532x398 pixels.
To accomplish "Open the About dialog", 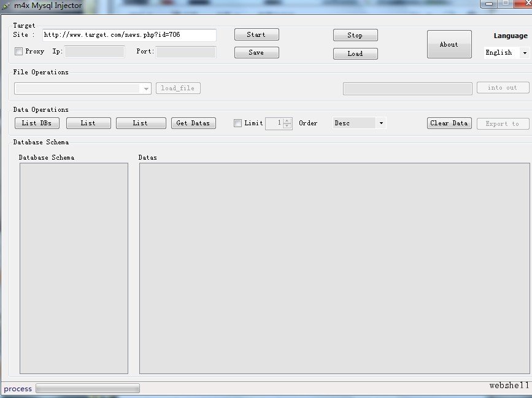I will pyautogui.click(x=449, y=44).
